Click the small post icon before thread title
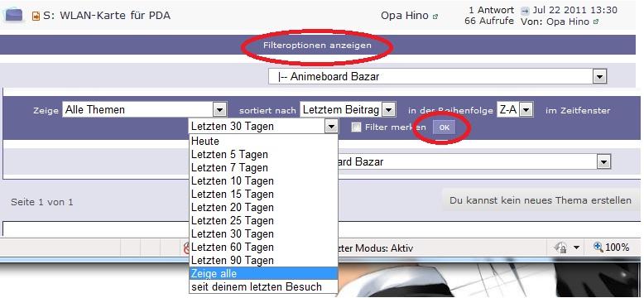 click(36, 17)
